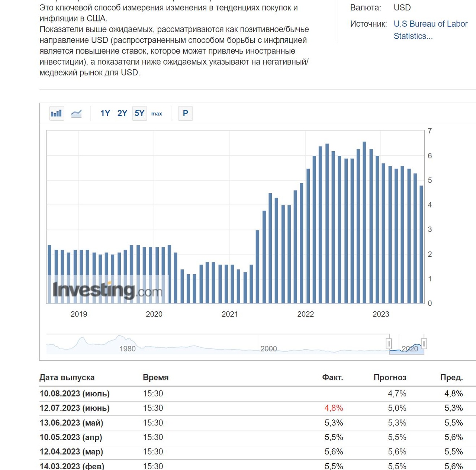Switch to the line chart view icon
Screen dimensions: 476x470
pos(76,113)
